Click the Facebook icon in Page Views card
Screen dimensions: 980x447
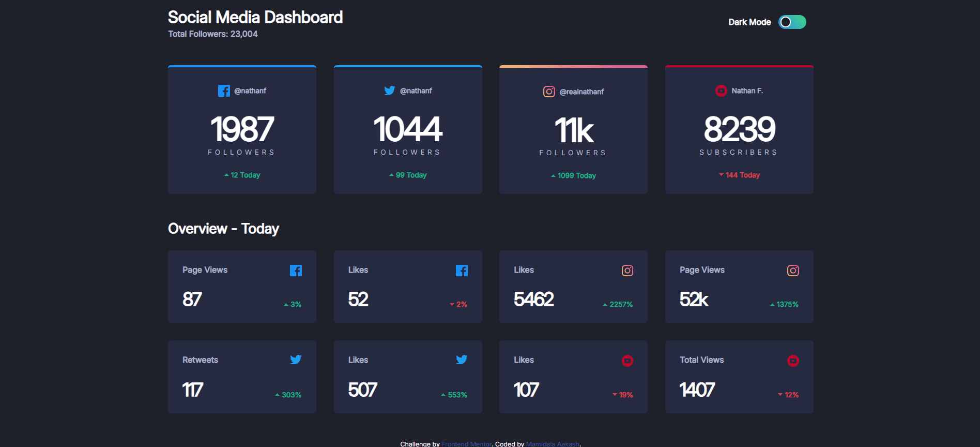296,271
